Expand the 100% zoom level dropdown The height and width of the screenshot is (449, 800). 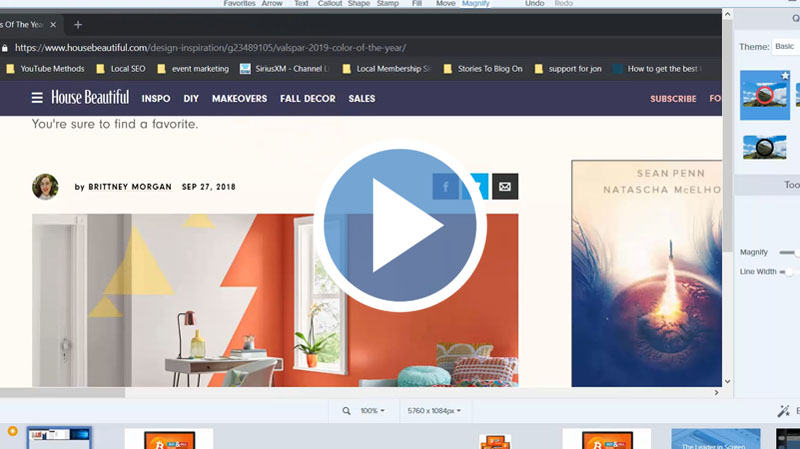click(372, 411)
